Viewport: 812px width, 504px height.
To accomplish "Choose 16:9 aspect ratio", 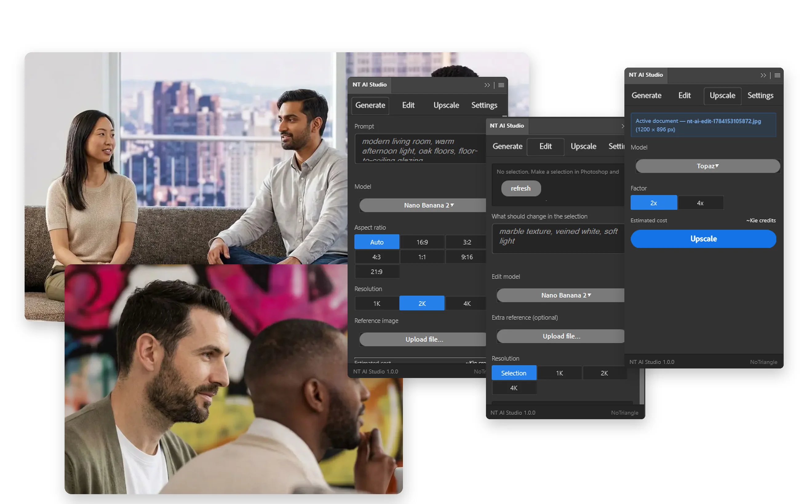I will pyautogui.click(x=422, y=242).
